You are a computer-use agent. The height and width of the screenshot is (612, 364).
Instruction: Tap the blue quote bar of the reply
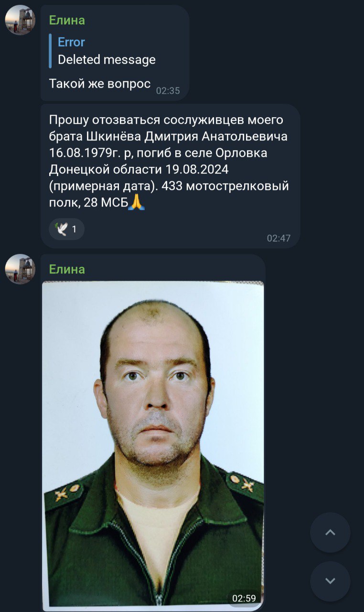(x=50, y=51)
